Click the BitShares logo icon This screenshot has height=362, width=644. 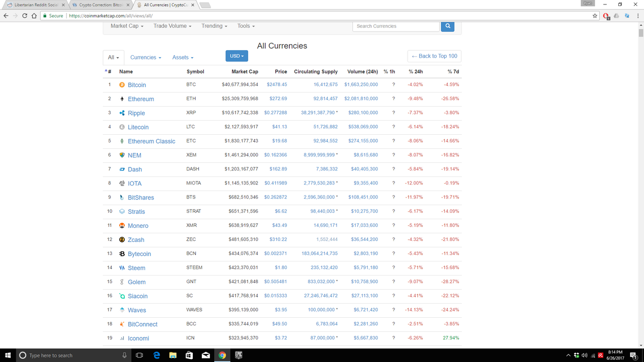click(122, 198)
